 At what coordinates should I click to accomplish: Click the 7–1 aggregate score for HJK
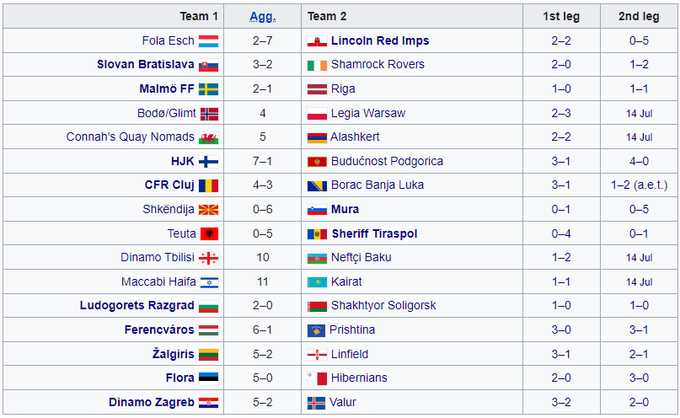(262, 161)
